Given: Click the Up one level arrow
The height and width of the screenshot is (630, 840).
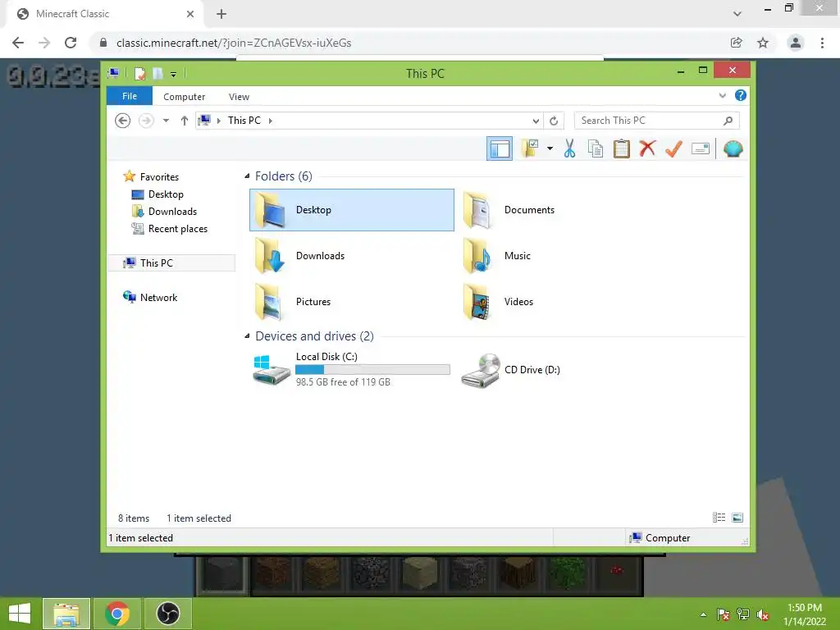Looking at the screenshot, I should pyautogui.click(x=185, y=121).
